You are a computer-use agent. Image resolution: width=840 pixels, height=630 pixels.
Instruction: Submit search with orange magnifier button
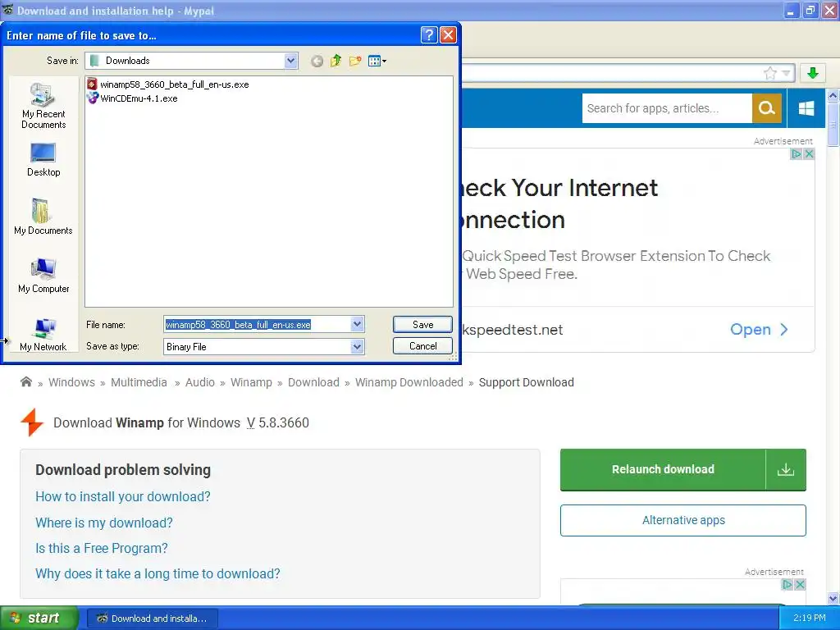767,108
